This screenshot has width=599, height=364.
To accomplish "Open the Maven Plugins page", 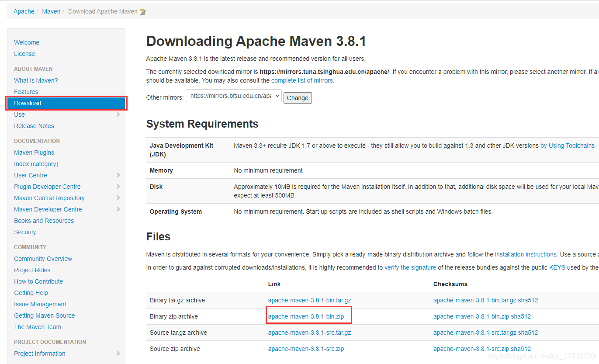I will [x=34, y=153].
